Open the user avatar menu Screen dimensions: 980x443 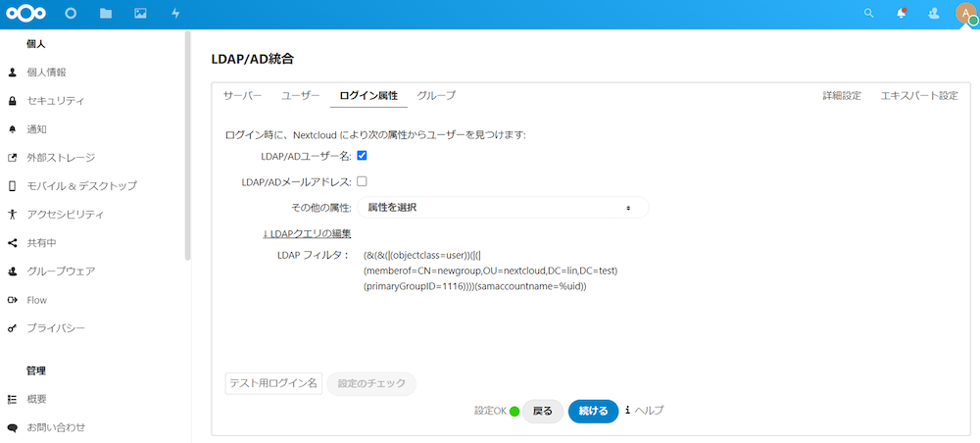(x=966, y=14)
